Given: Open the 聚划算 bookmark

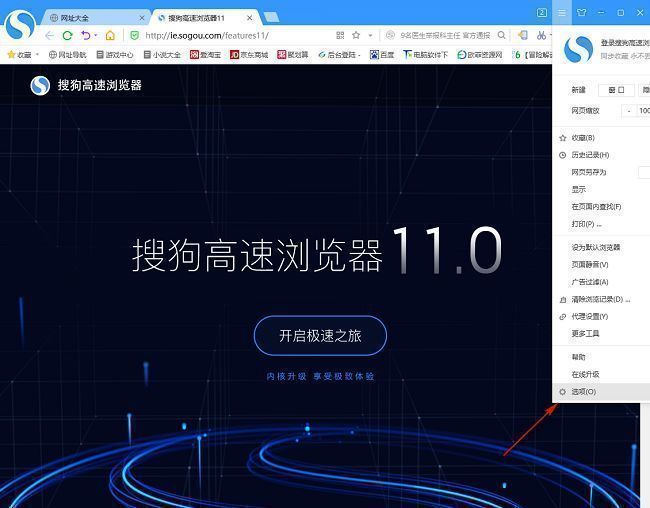Looking at the screenshot, I should 293,54.
